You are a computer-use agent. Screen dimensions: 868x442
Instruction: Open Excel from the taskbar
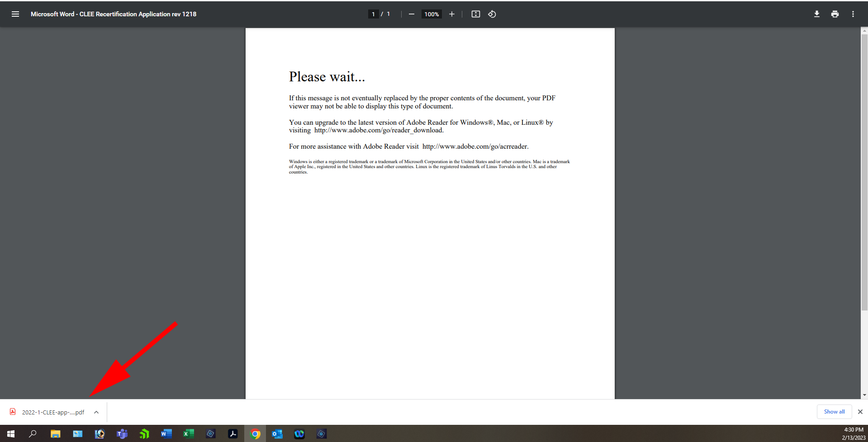[188, 434]
